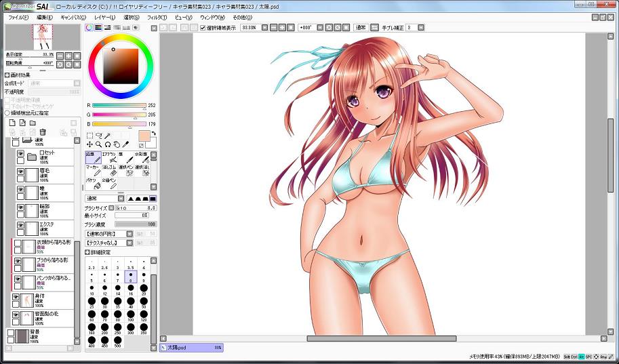Enable the 領域検出元に指定 option
The width and height of the screenshot is (619, 364).
[x=7, y=113]
